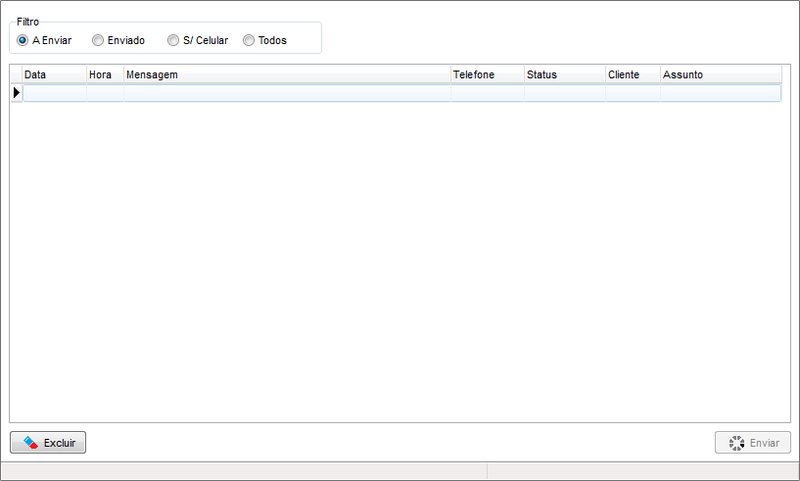This screenshot has width=800, height=481.
Task: Select the first row's Status cell
Action: pos(564,93)
